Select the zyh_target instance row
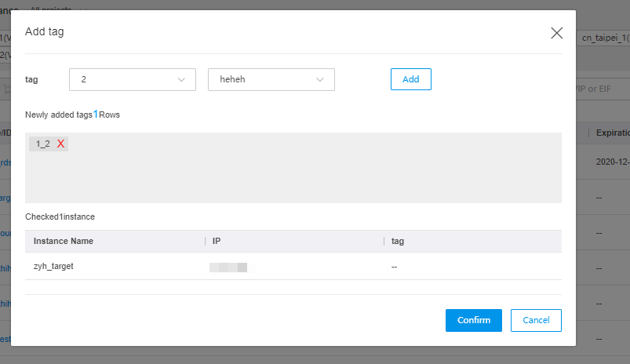 pyautogui.click(x=293, y=267)
